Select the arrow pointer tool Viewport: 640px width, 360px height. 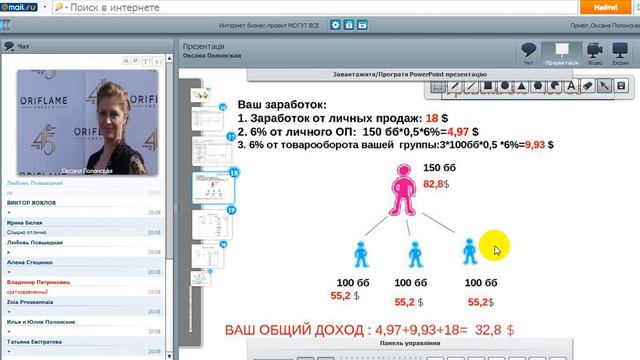[604, 86]
